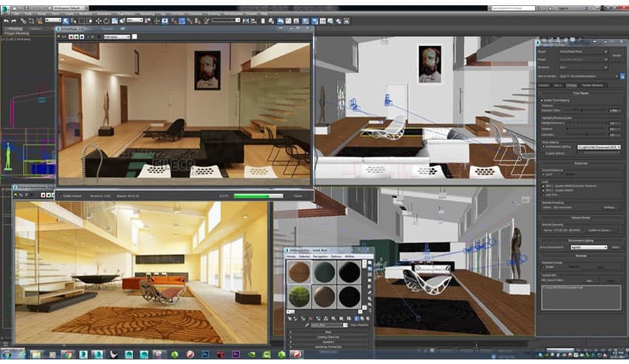Open Google Chrome from taskbar
629x364 pixels.
pos(68,354)
